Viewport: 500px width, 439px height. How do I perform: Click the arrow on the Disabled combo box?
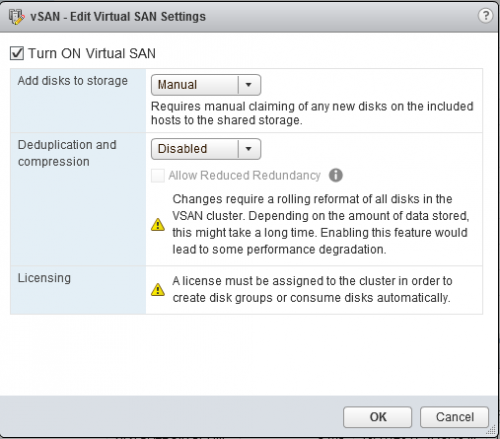248,149
